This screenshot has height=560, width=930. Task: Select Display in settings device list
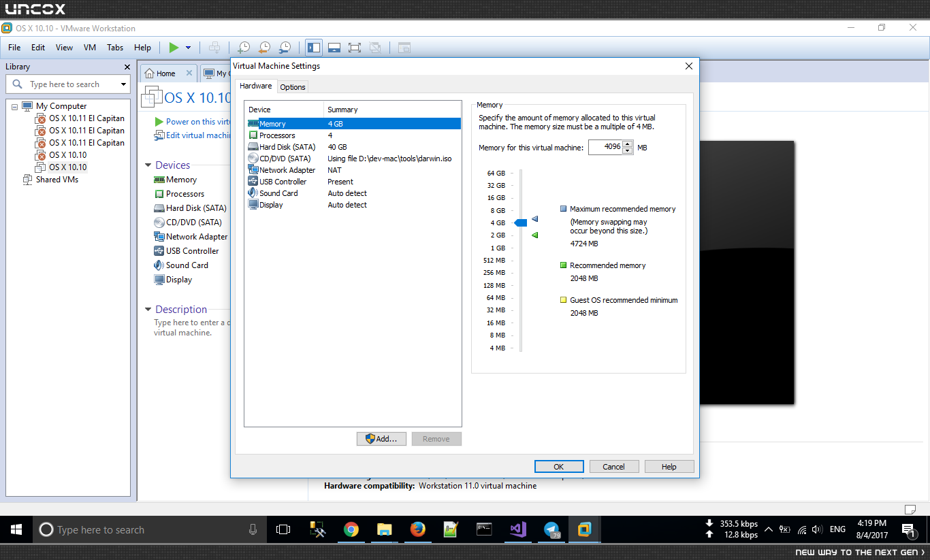point(354,205)
